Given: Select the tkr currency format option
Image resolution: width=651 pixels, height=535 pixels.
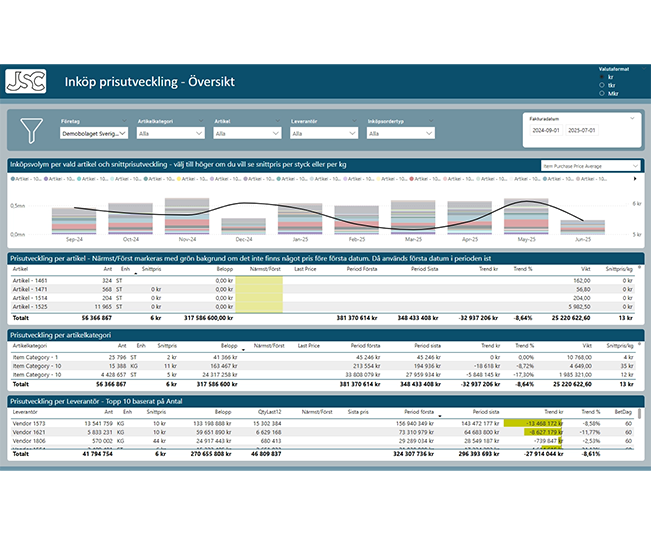Looking at the screenshot, I should click(x=602, y=85).
